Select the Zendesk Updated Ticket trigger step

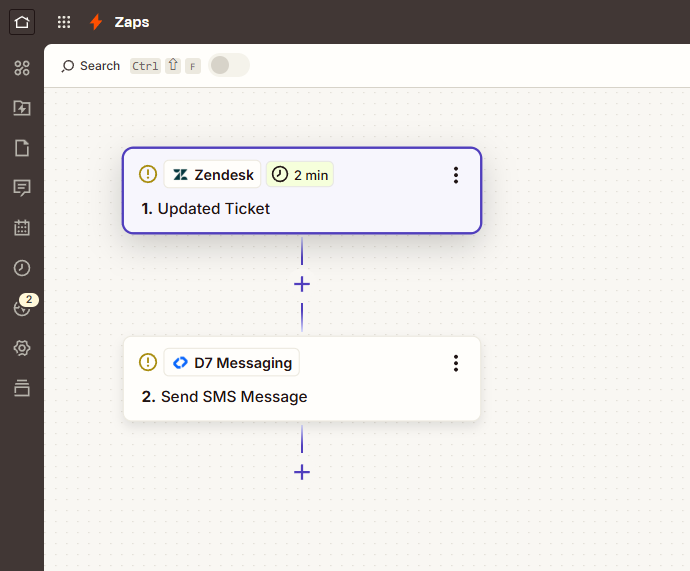coord(302,190)
